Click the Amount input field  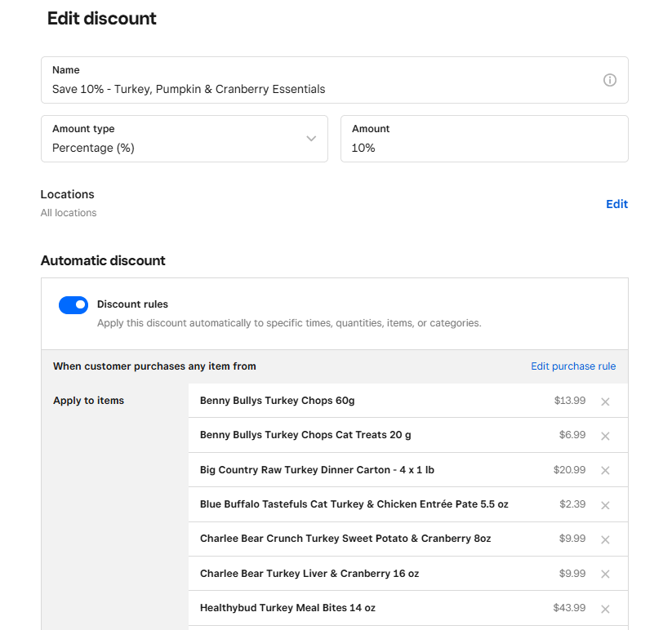point(483,147)
